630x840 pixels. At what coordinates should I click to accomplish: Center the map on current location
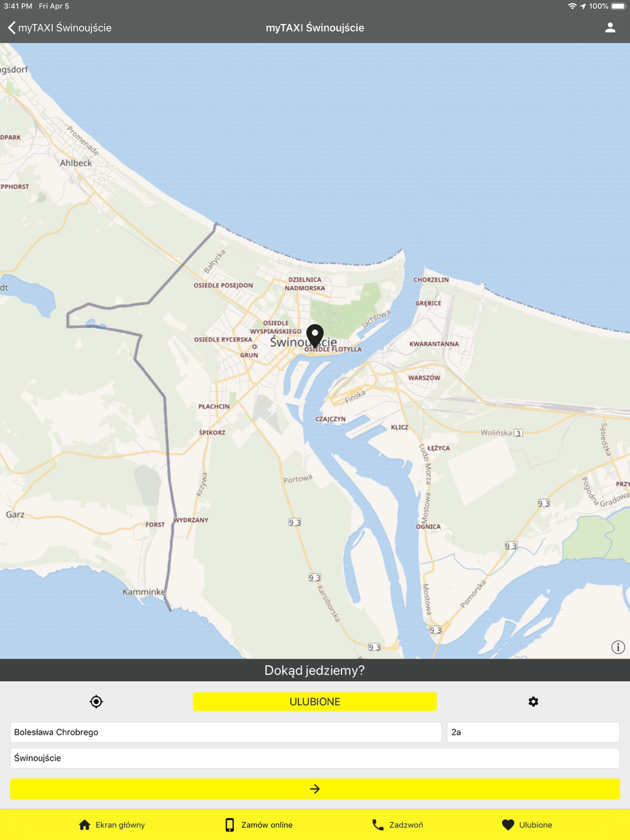click(96, 701)
